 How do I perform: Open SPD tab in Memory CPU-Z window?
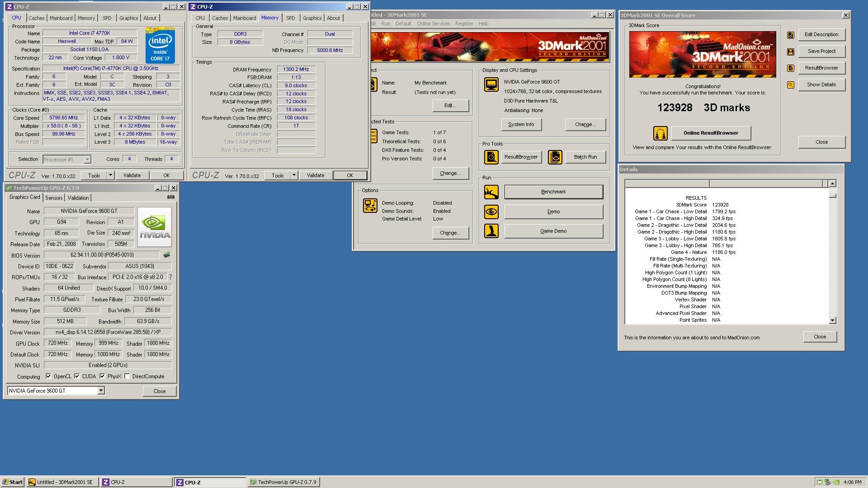(291, 18)
